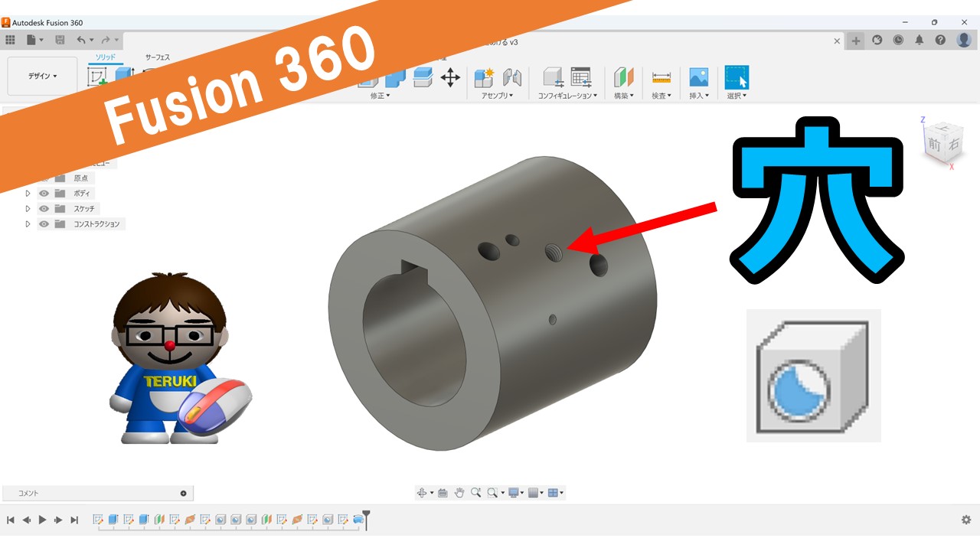This screenshot has height=551, width=980.
Task: Jump to timeline beginning
Action: pyautogui.click(x=11, y=520)
